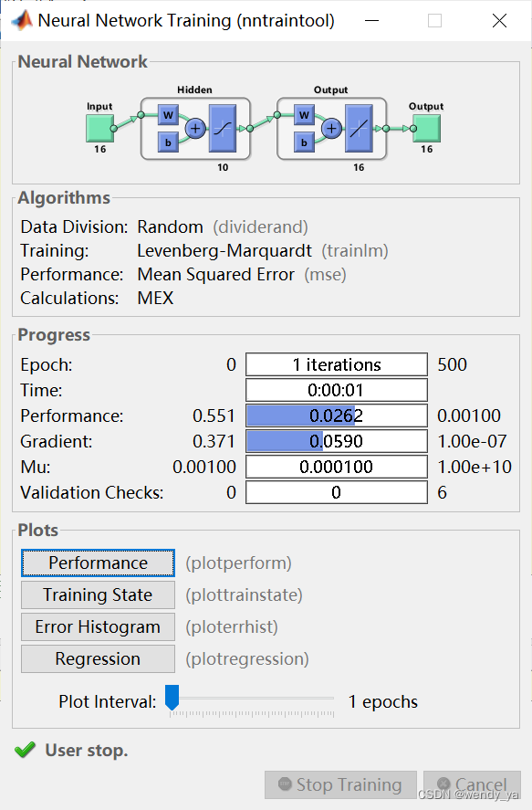The width and height of the screenshot is (532, 810).
Task: Click the initial gradient value 0.371
Action: 214,442
